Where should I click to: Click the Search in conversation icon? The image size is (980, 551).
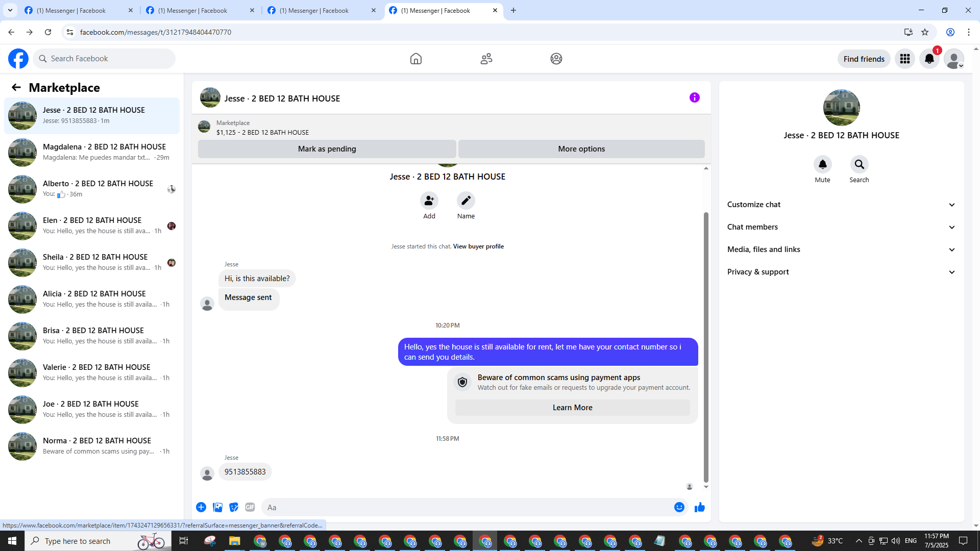click(x=859, y=164)
